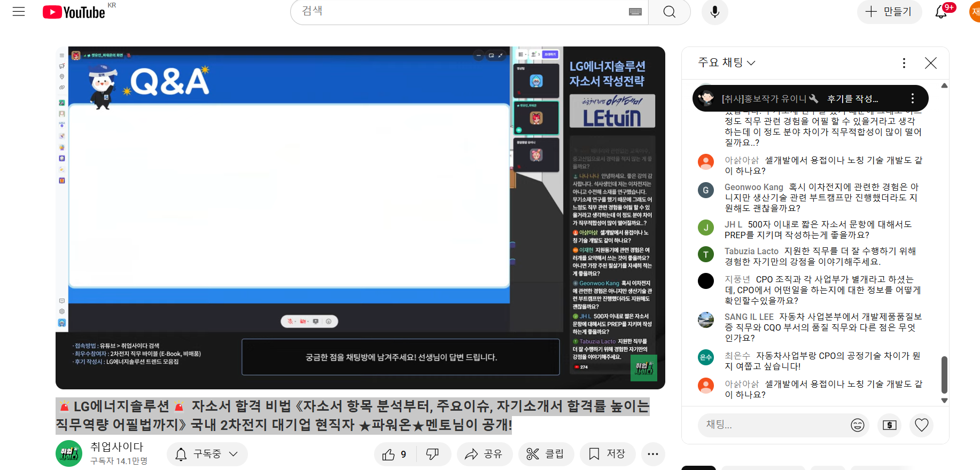Open the YouTube hamburger guide menu

tap(19, 12)
